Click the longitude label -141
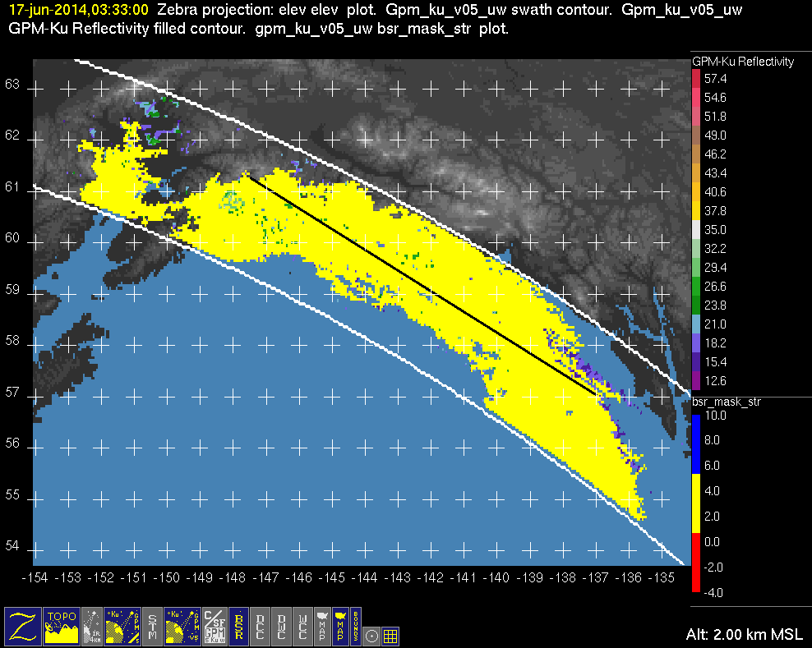 464,577
